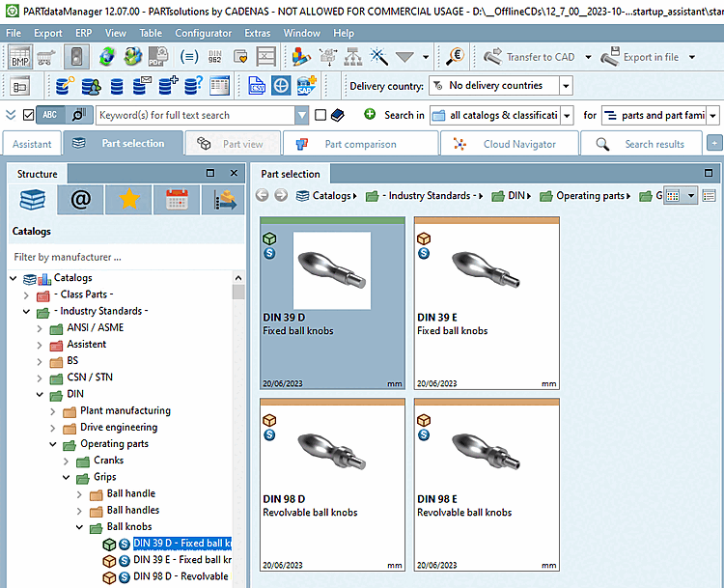Viewport: 724px width, 588px height.
Task: Toggle the checkbox left of the ABC button
Action: (28, 115)
